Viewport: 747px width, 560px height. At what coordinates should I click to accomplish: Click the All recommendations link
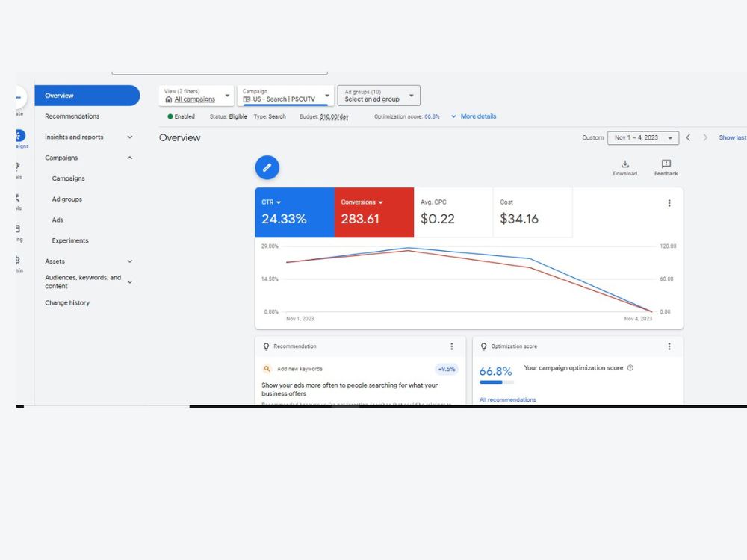point(507,399)
